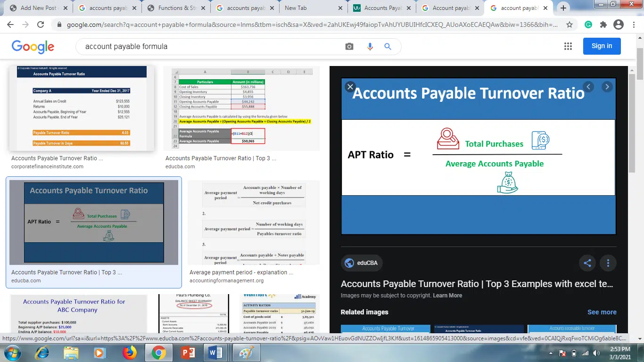Bookmark this page with the star icon
Screen dimensions: 644x362
click(x=570, y=25)
